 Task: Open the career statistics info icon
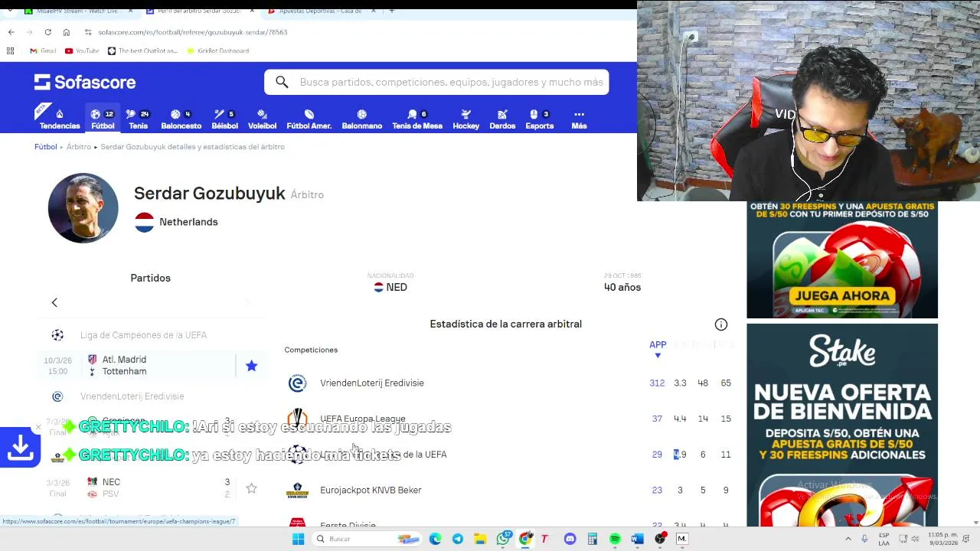click(x=720, y=324)
